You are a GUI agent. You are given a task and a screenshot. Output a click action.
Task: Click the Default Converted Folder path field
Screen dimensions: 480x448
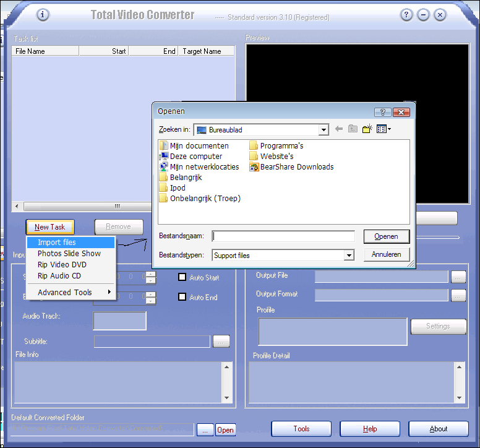click(x=103, y=429)
